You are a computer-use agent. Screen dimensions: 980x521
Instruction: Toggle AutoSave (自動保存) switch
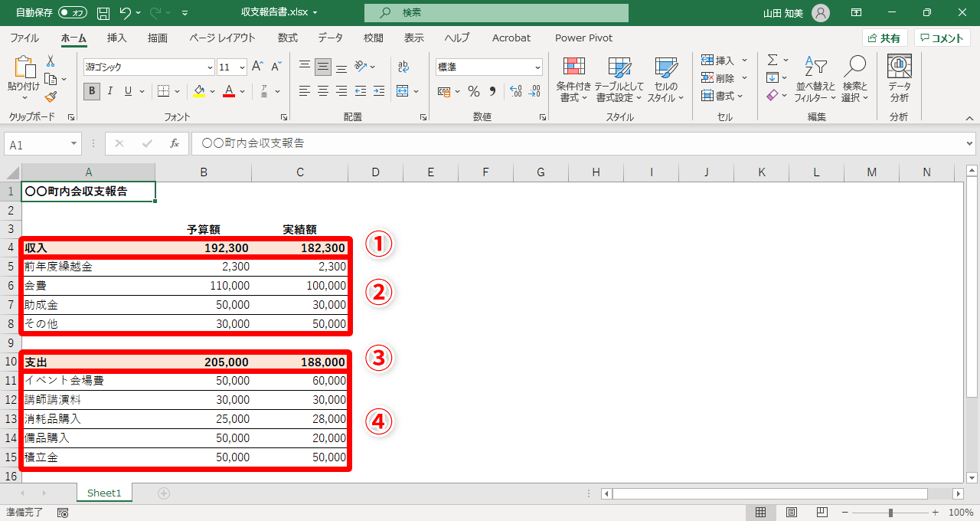click(x=73, y=13)
